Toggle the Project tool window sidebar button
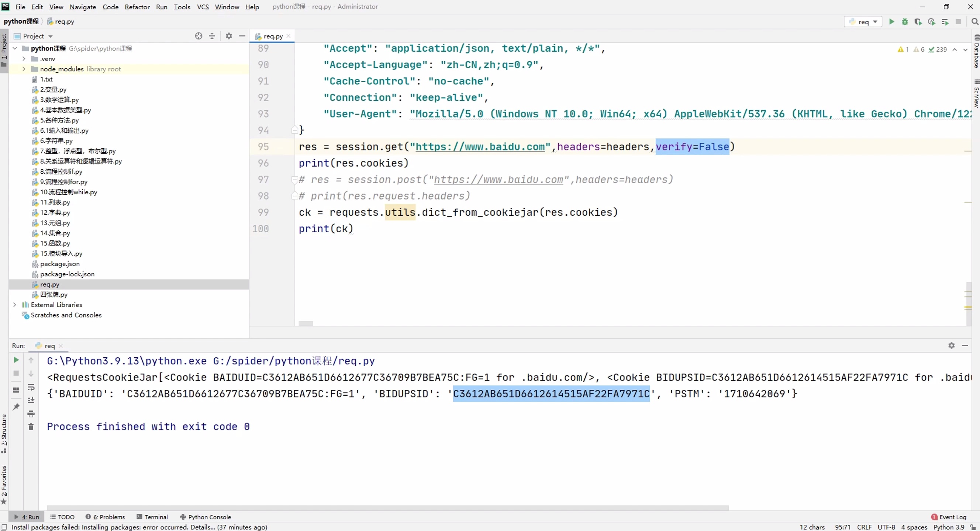 [x=4, y=49]
